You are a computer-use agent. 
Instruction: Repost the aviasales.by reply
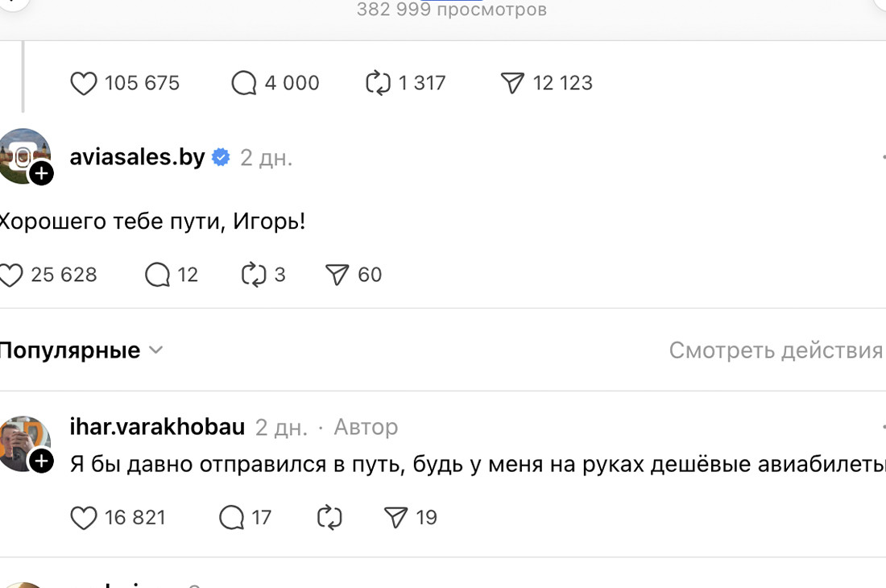click(254, 275)
